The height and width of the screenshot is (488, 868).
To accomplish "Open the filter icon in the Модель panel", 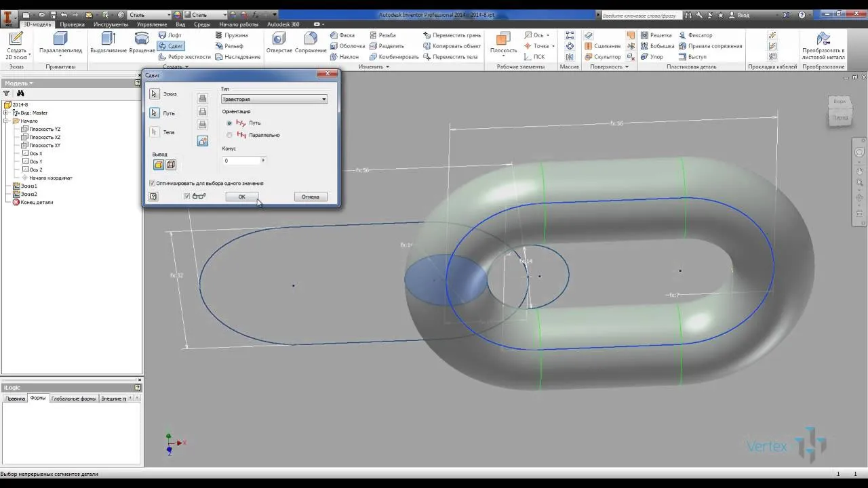I will pyautogui.click(x=7, y=94).
